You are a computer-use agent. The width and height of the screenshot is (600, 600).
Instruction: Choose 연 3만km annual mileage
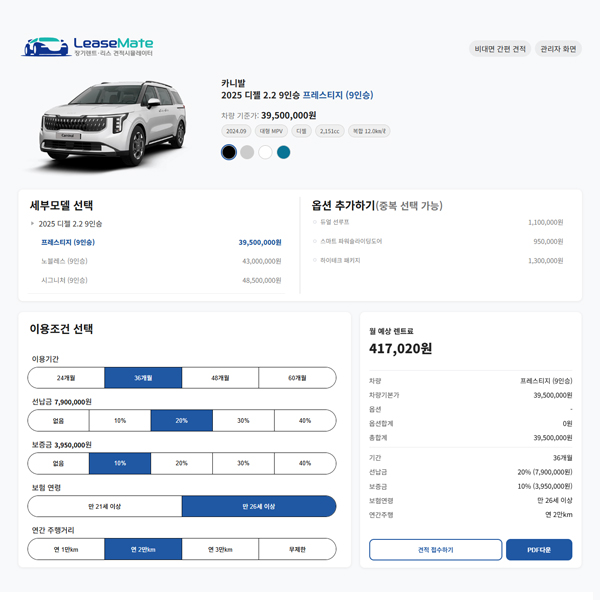pyautogui.click(x=220, y=549)
